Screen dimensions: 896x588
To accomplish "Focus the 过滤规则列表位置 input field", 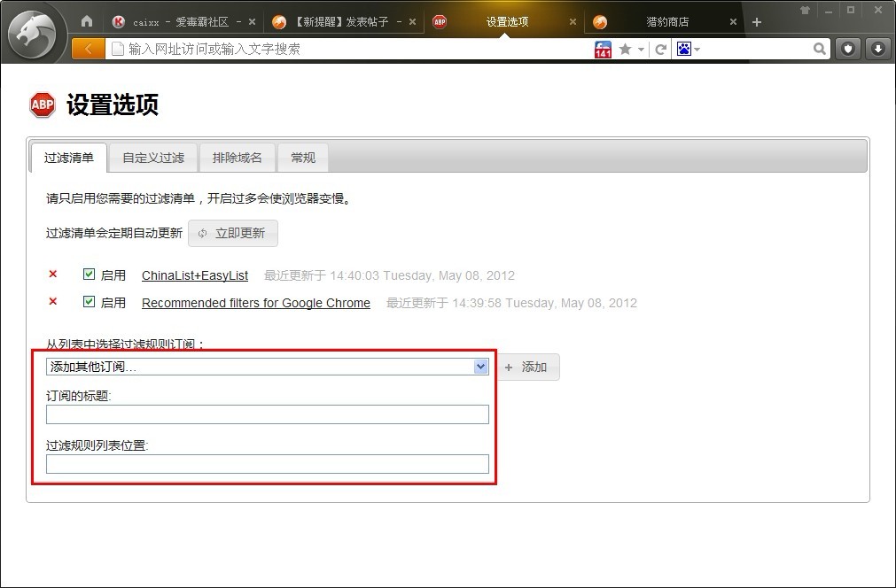I will (x=268, y=464).
